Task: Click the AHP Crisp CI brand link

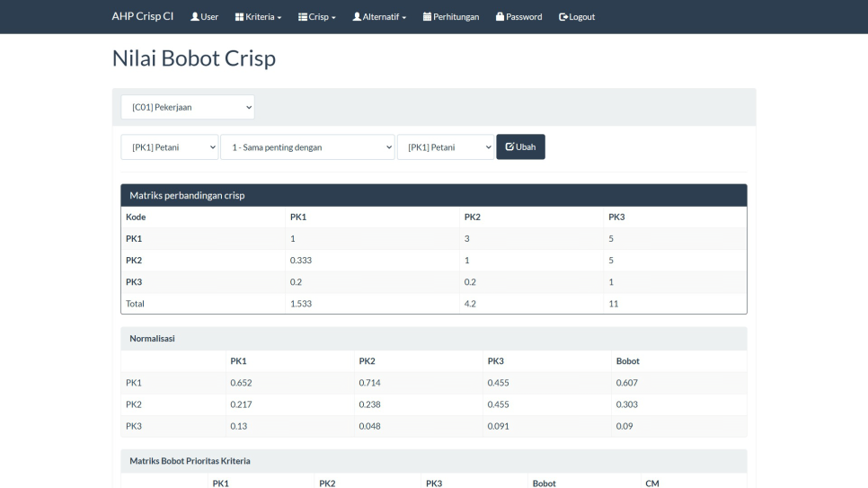Action: coord(142,16)
